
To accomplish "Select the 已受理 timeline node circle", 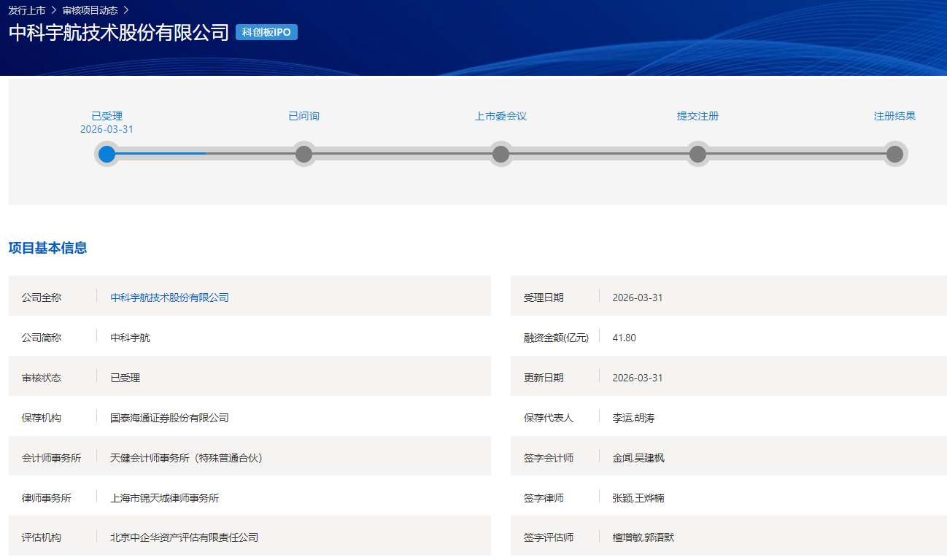I will tap(107, 154).
